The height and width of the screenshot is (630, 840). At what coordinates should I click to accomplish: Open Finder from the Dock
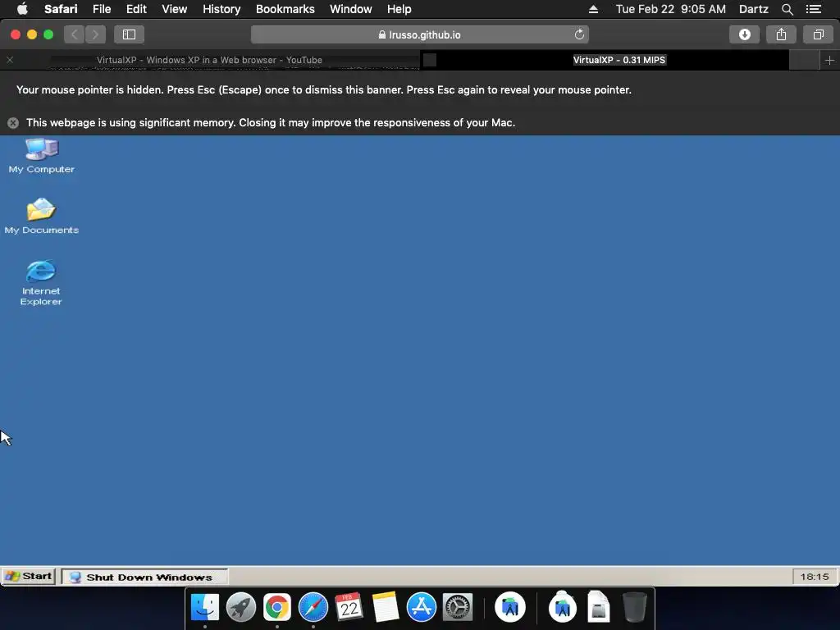204,607
